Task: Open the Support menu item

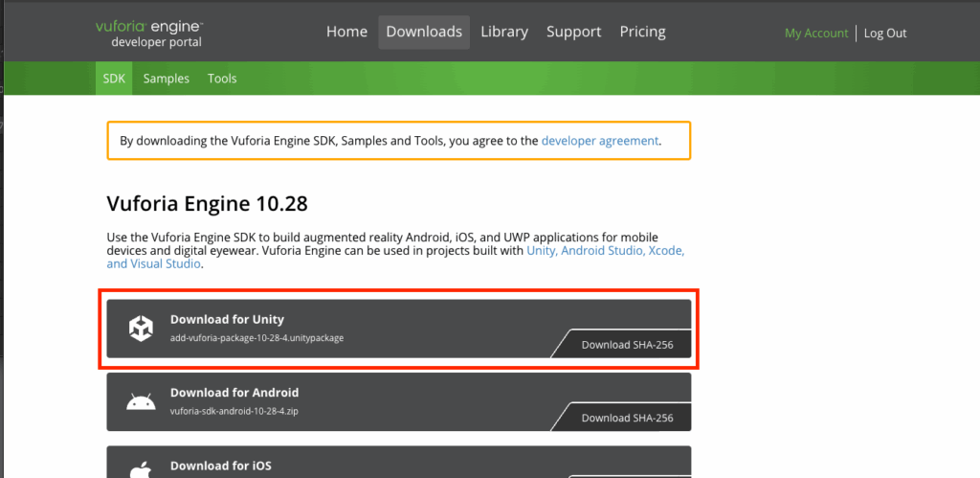Action: (574, 32)
